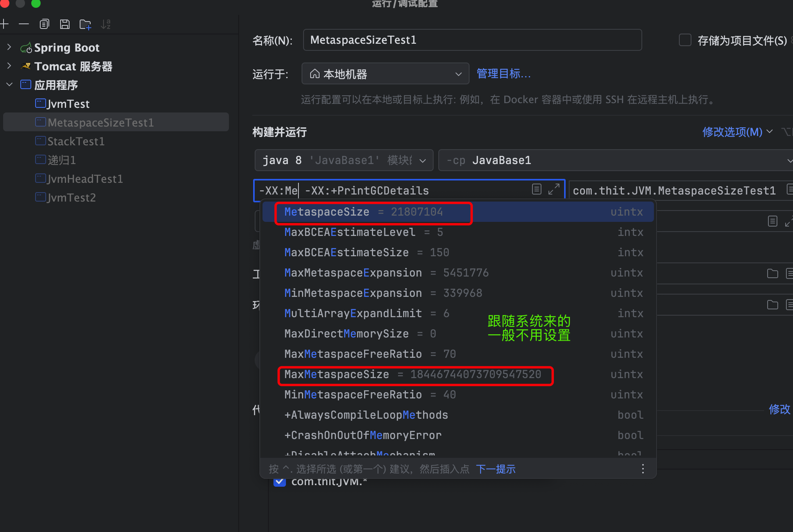
Task: Expand the VM options field editor
Action: (x=554, y=190)
